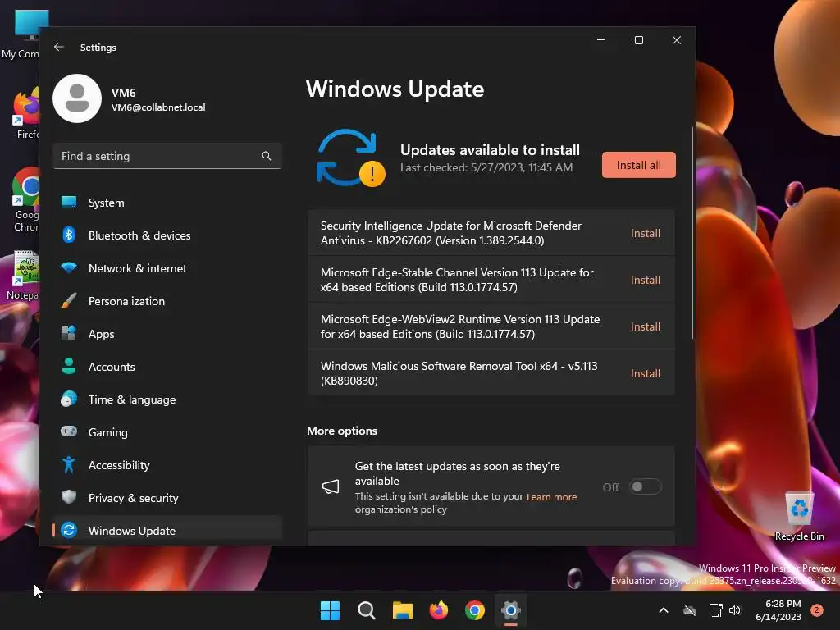
Task: Click the Windows Update sync icon in sidebar
Action: 69,531
